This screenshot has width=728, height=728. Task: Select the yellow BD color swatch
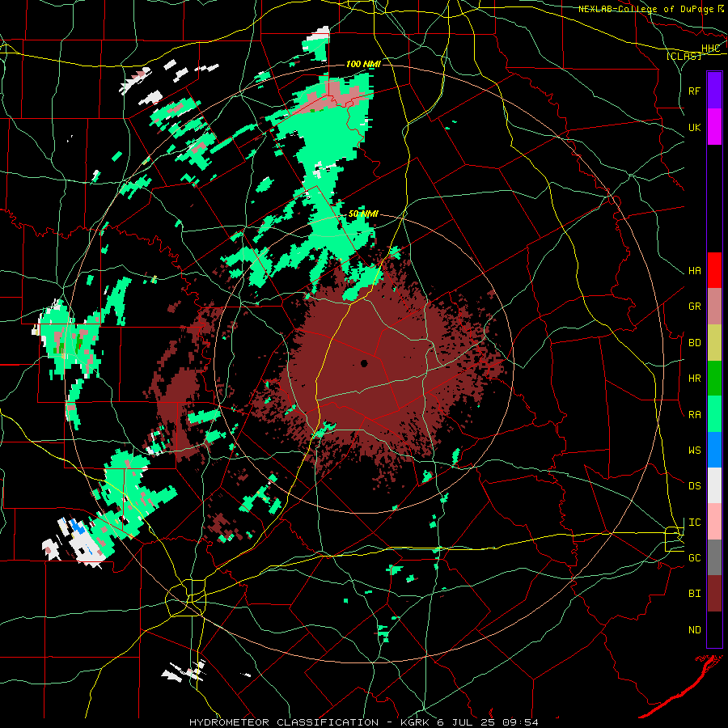[x=714, y=343]
